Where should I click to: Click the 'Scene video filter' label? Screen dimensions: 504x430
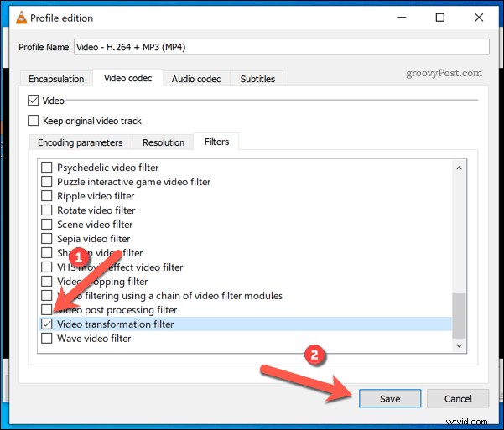95,225
